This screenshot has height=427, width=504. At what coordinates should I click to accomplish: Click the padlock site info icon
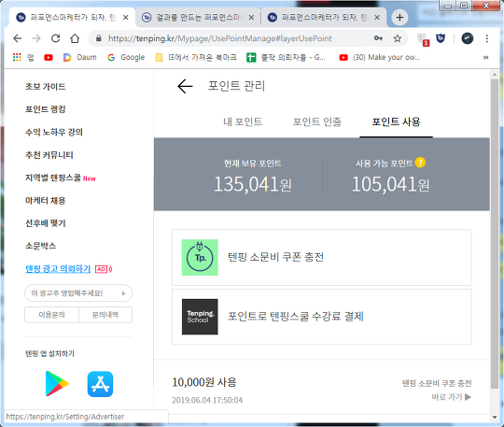[x=99, y=38]
